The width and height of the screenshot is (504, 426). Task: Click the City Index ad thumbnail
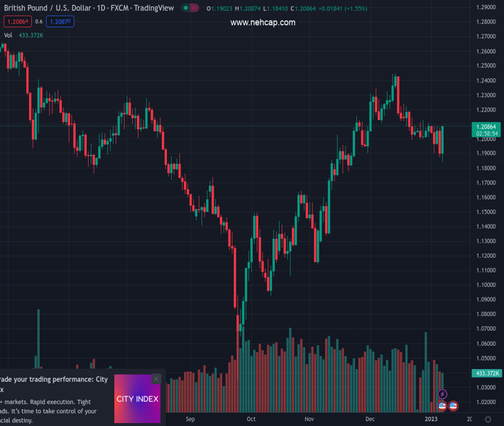click(x=137, y=399)
